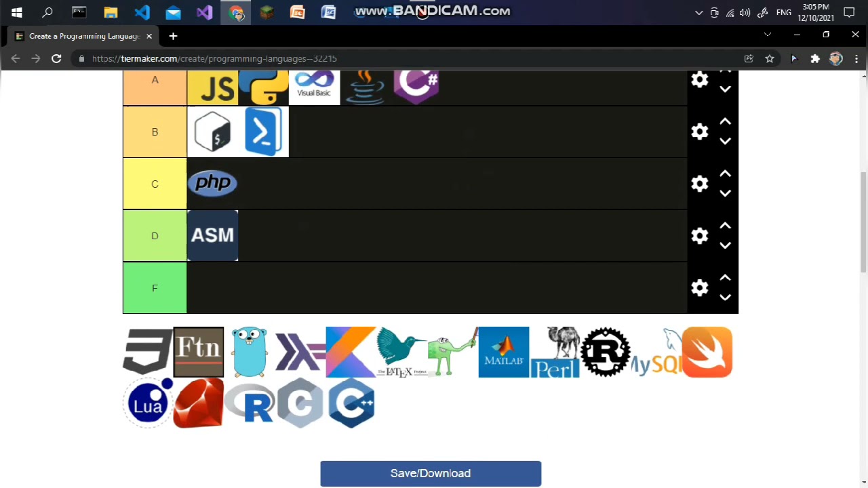Image resolution: width=868 pixels, height=488 pixels.
Task: Bookmark this page with the star
Action: coord(770,59)
